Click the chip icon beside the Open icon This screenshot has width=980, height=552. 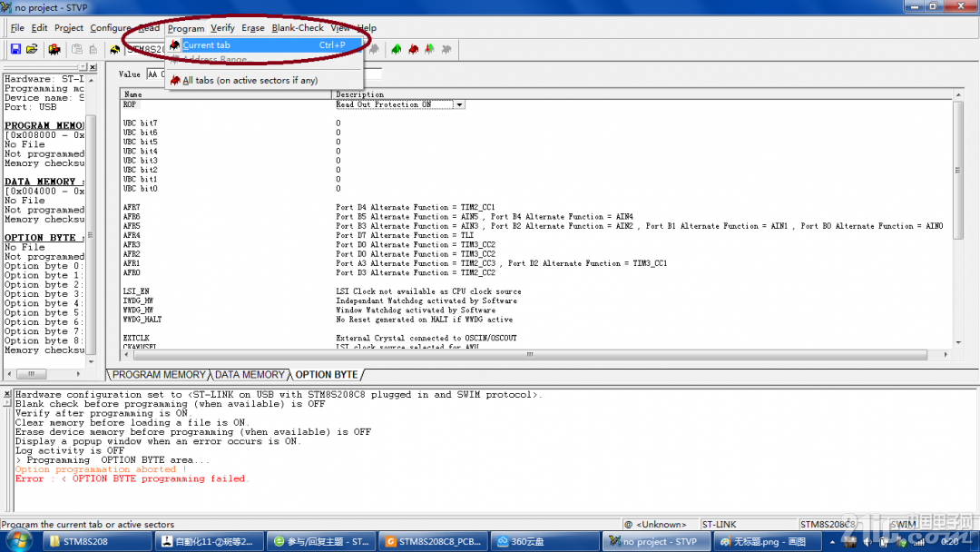tap(54, 49)
